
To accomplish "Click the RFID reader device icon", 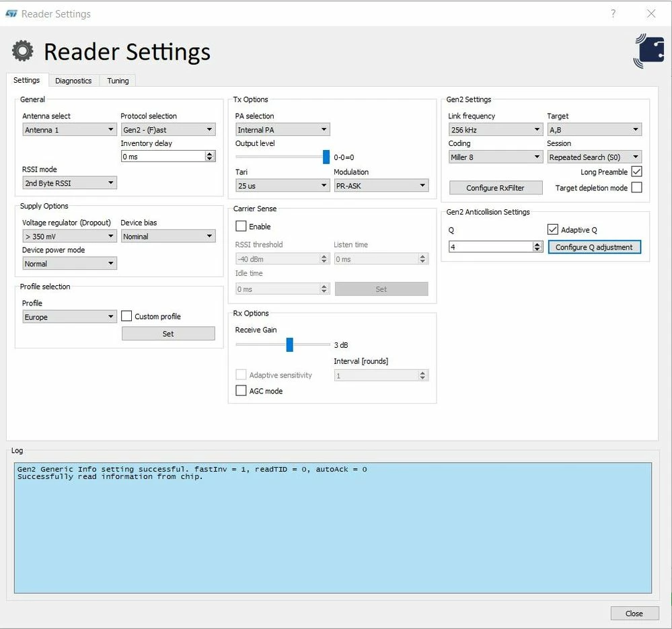I will [x=649, y=51].
